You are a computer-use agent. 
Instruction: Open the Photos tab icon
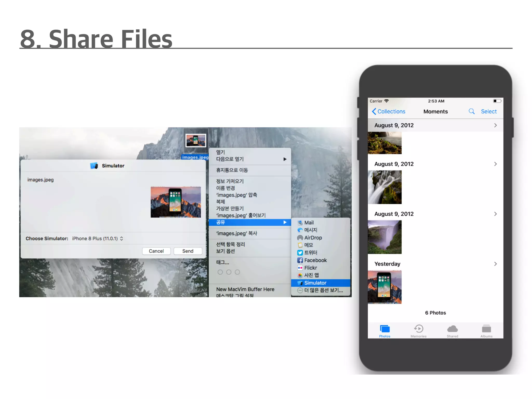(x=384, y=329)
